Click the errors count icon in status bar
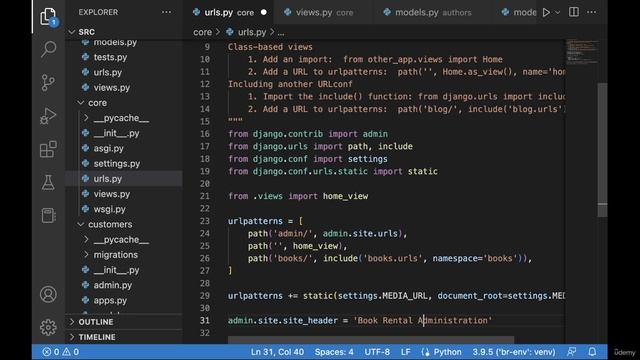640x360 pixels. coord(47,352)
